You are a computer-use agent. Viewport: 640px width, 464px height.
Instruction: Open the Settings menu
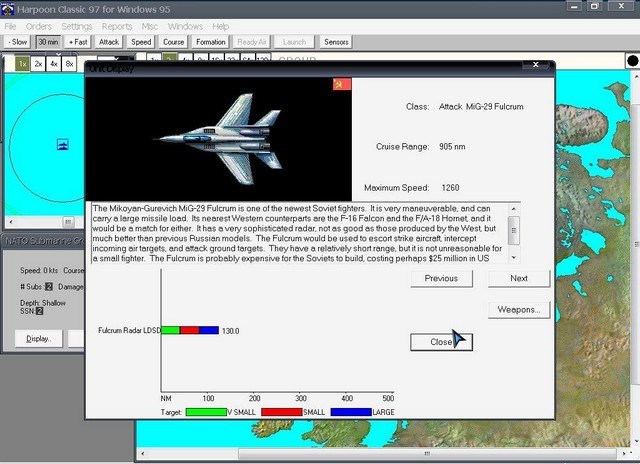point(77,26)
